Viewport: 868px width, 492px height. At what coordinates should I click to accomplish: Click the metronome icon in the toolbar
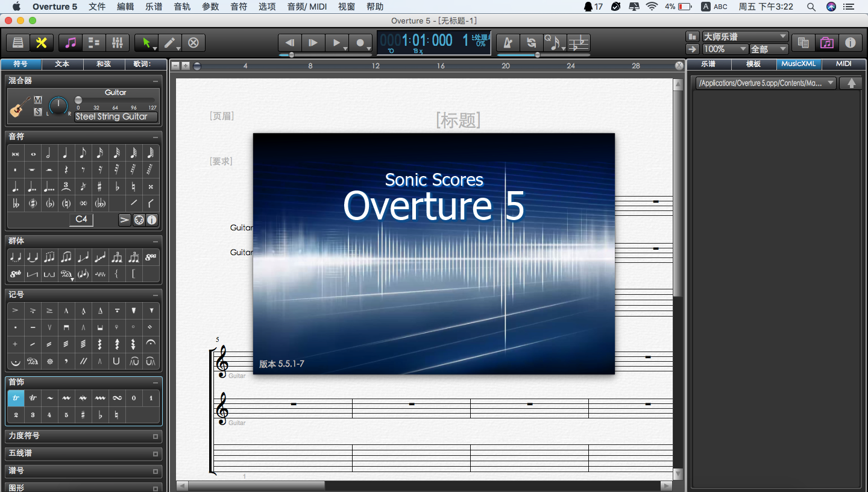coord(508,43)
